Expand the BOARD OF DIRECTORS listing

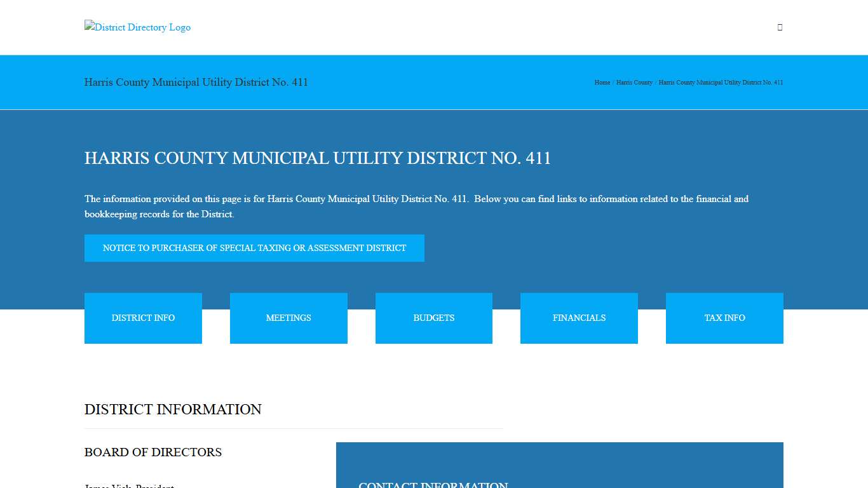click(153, 452)
